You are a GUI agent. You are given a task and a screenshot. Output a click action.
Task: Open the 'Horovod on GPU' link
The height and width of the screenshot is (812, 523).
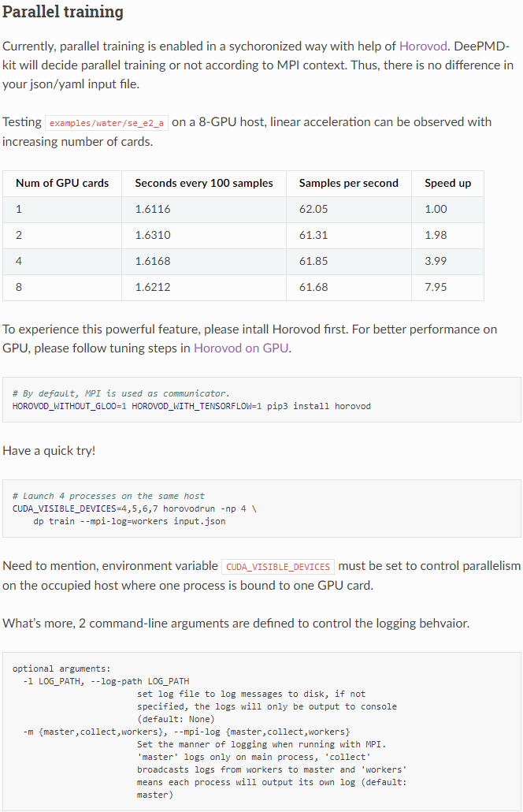tap(241, 347)
